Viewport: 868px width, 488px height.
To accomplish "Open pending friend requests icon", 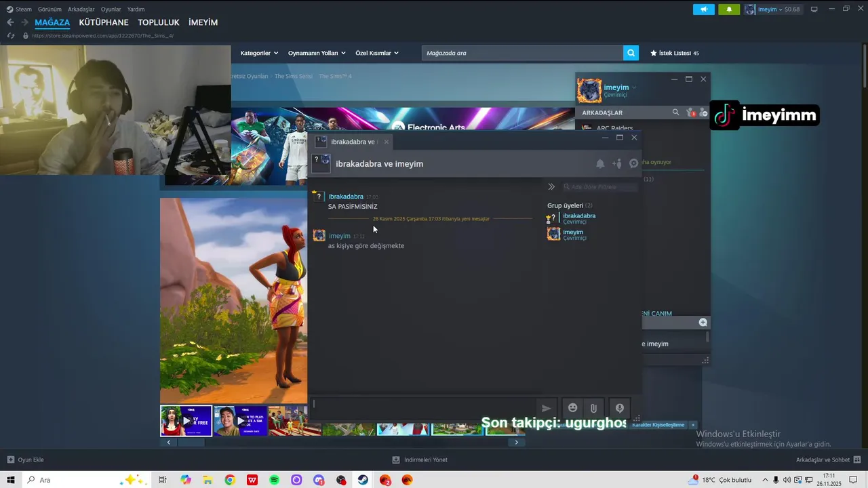I will pos(690,113).
